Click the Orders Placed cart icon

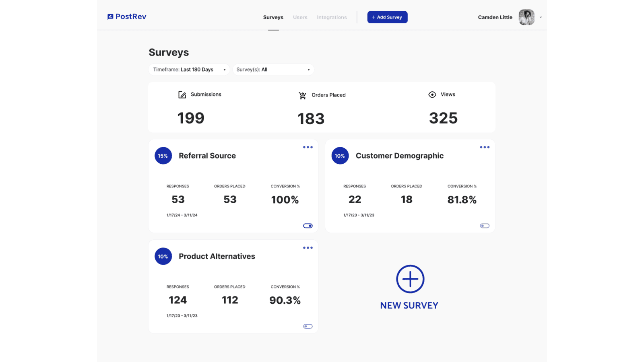302,95
